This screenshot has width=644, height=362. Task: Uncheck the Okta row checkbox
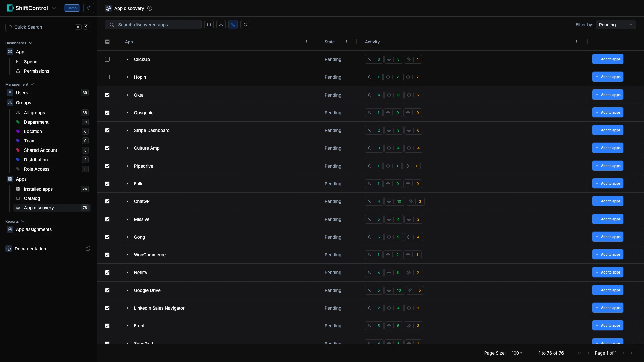107,95
